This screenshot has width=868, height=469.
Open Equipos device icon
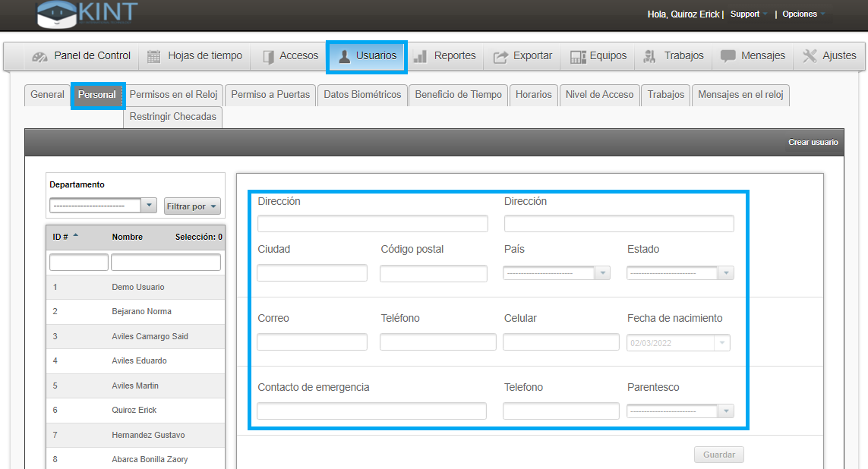[578, 57]
